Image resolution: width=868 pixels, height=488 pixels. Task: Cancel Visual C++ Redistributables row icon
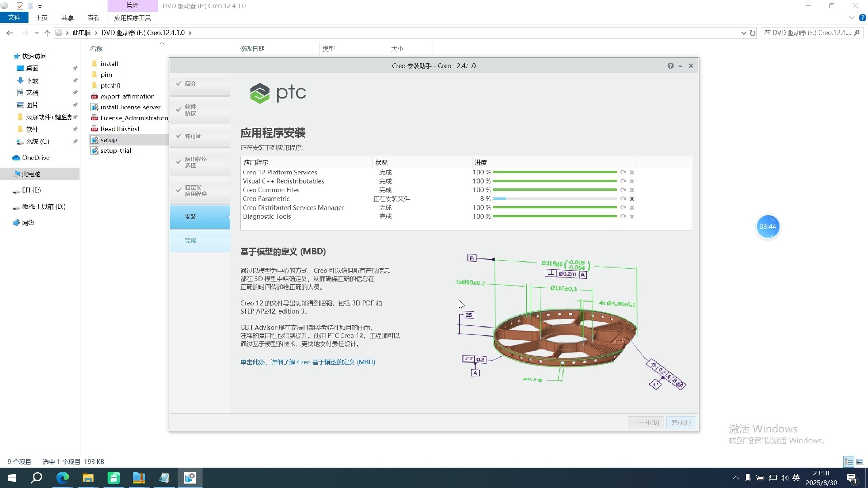pyautogui.click(x=632, y=181)
